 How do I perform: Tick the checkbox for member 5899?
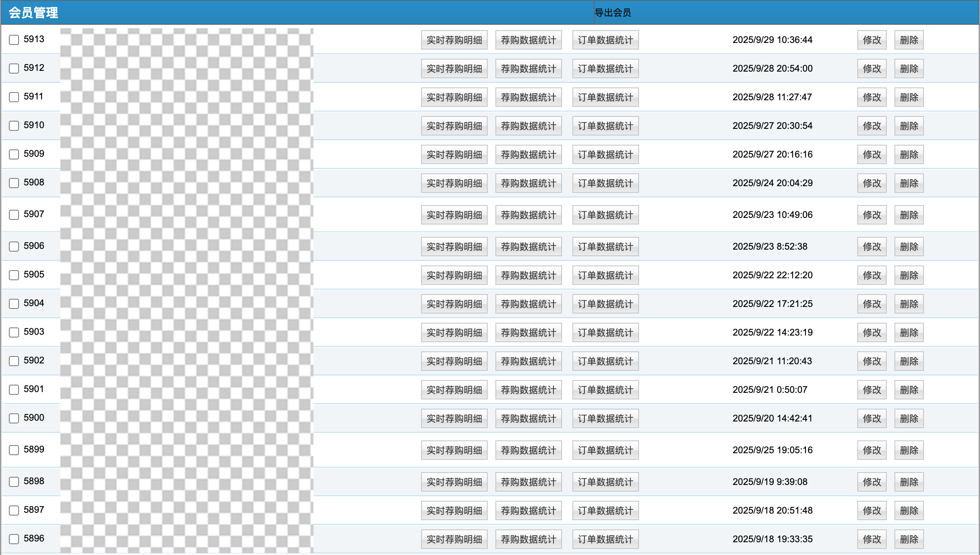(14, 450)
